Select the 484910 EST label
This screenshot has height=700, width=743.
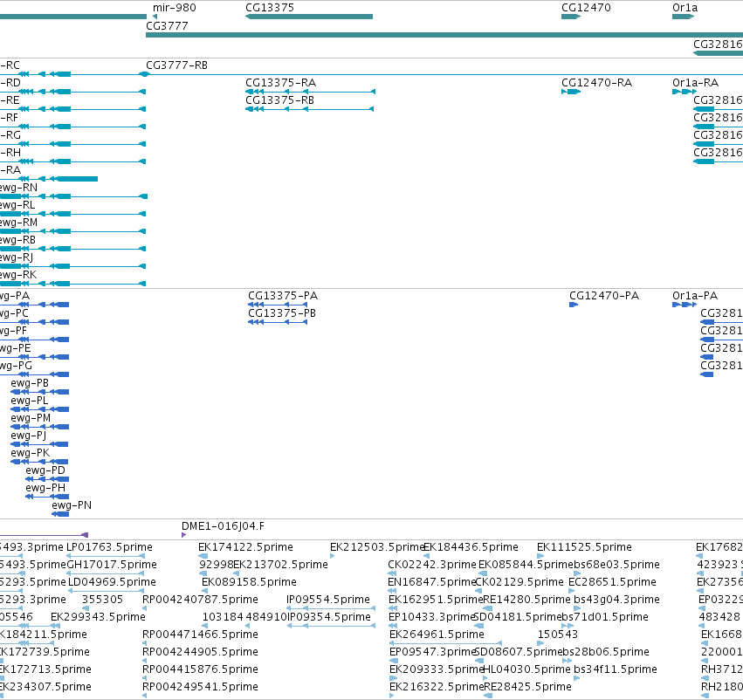coord(266,618)
